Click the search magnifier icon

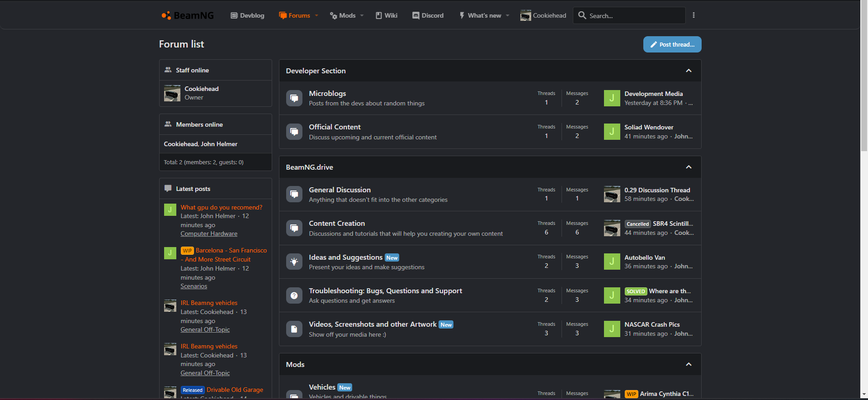coord(582,15)
